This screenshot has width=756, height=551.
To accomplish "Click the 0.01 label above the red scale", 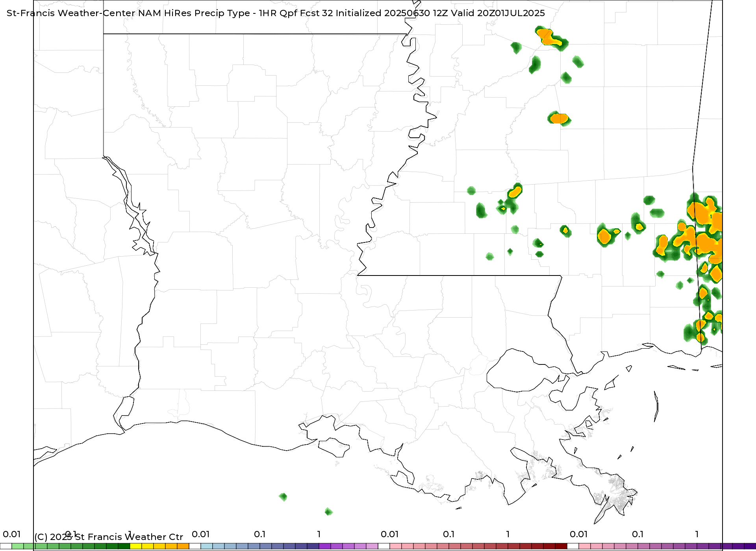I will pyautogui.click(x=390, y=534).
